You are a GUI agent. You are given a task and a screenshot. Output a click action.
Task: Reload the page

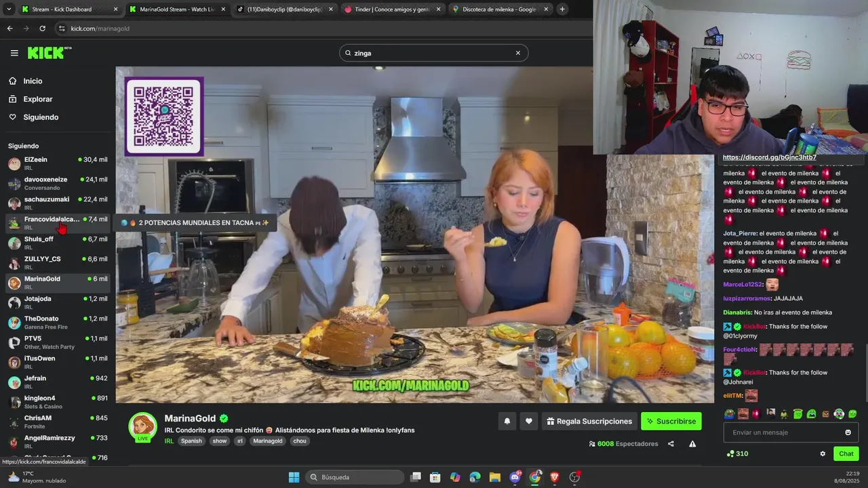(42, 28)
